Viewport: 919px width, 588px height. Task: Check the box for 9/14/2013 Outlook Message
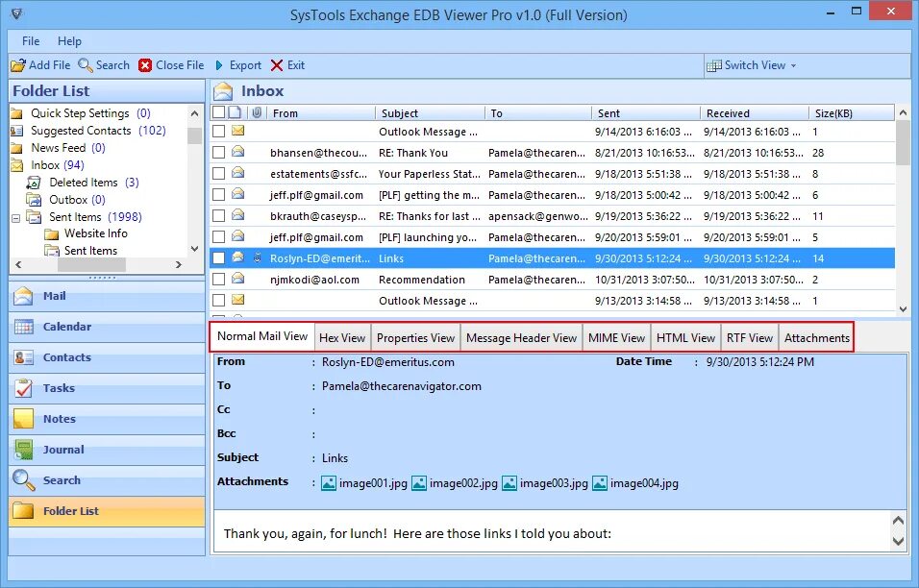coord(218,132)
